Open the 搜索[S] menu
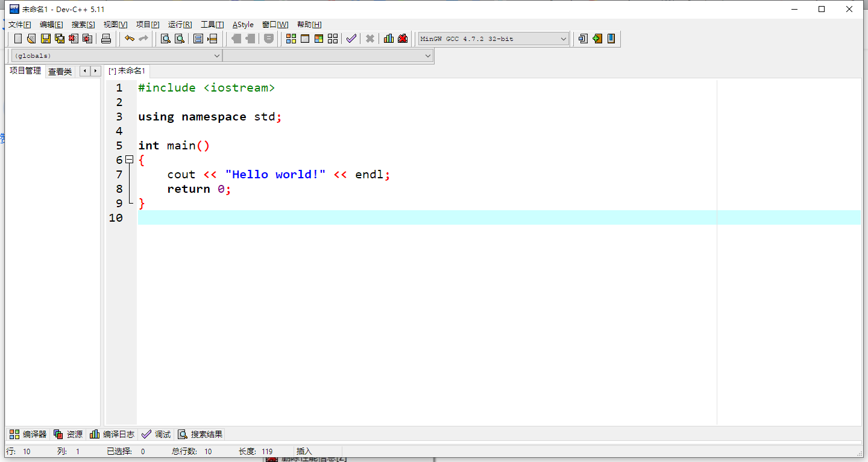This screenshot has height=462, width=868. 83,25
